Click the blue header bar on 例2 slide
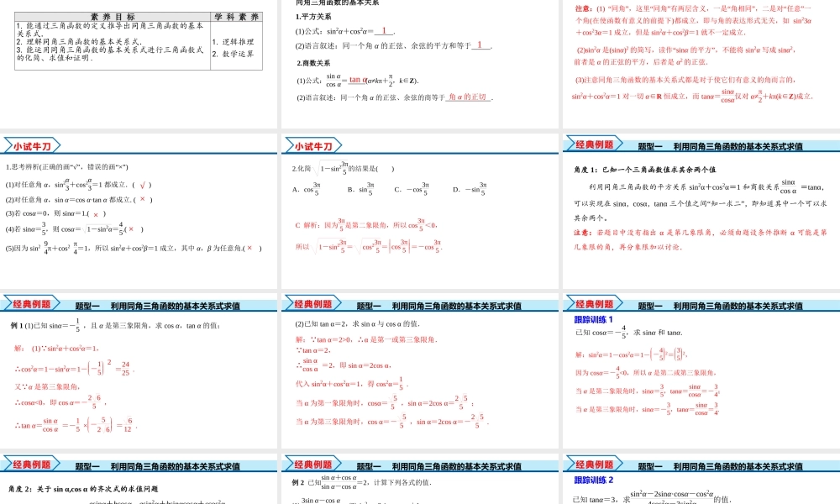This screenshot has height=504, width=840. click(420, 463)
